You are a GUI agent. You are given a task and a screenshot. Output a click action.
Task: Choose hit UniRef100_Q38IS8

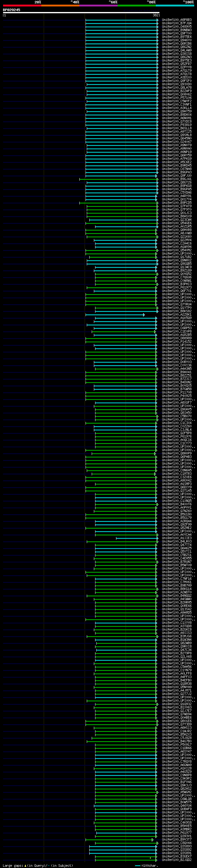tap(177, 54)
